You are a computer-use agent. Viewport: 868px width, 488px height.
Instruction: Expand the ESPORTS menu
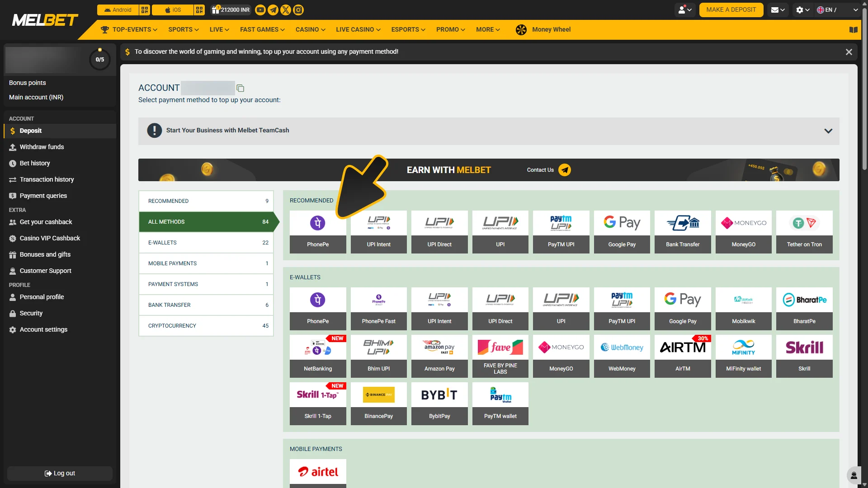click(408, 30)
